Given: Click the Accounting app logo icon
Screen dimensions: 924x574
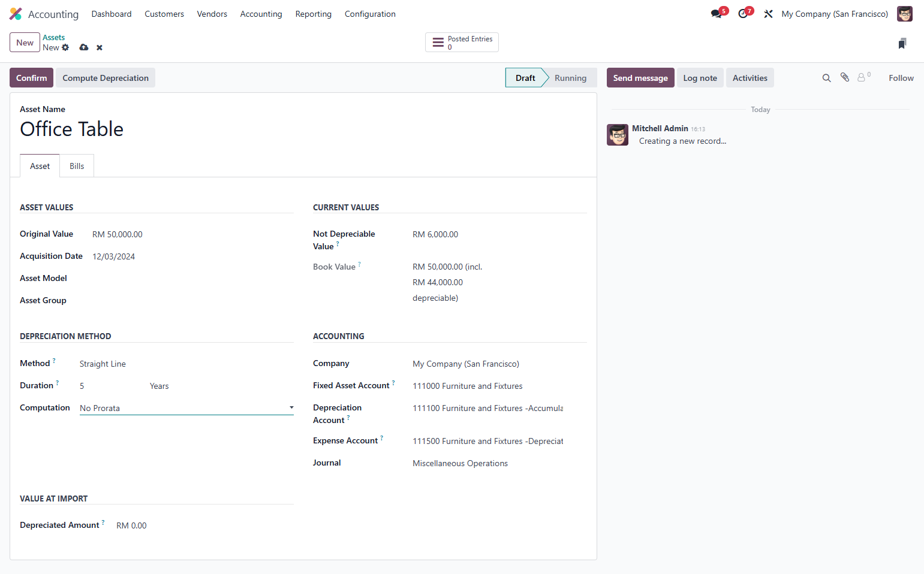Looking at the screenshot, I should coord(16,14).
